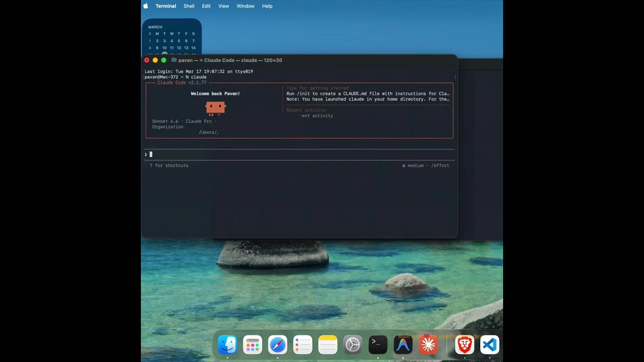644x362 pixels.
Task: Click the 'Recent activity' heading
Action: click(x=306, y=110)
